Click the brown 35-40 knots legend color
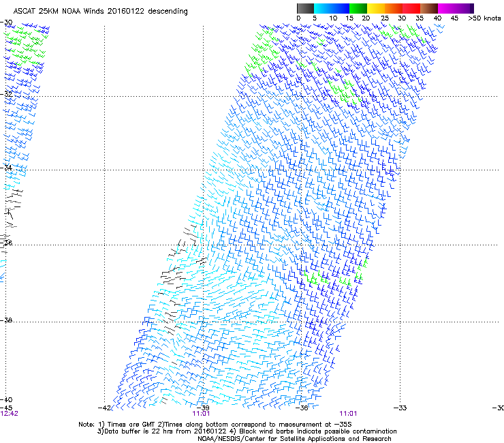The height and width of the screenshot is (443, 504). tap(429, 8)
